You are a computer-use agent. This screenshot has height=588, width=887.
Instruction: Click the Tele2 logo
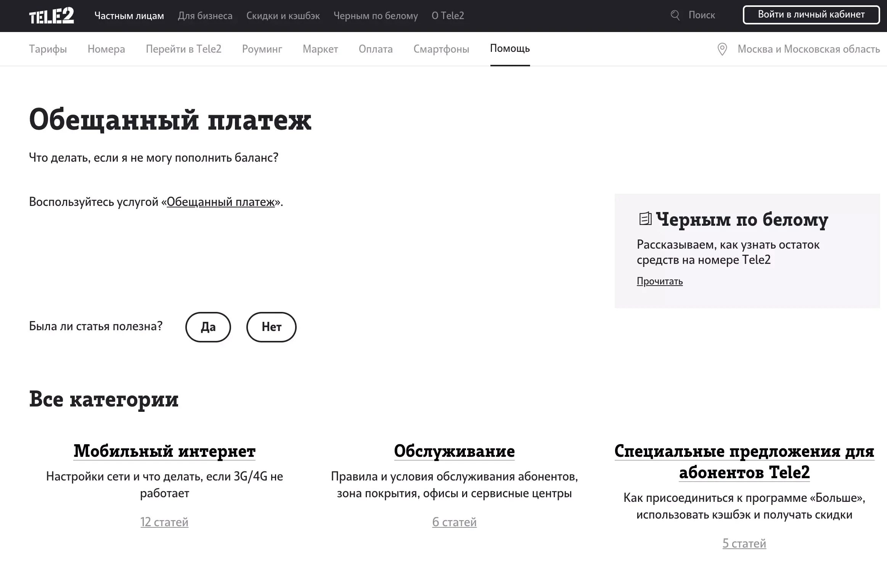[x=51, y=16]
